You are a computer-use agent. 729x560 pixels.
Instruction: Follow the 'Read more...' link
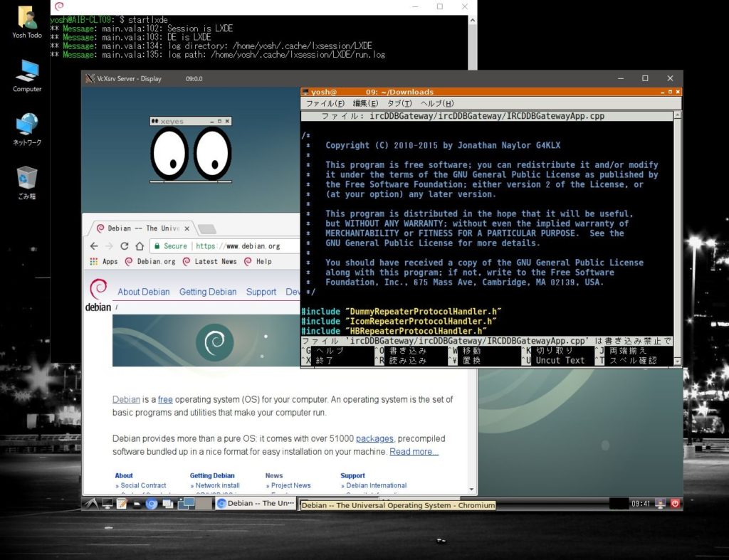tap(414, 451)
